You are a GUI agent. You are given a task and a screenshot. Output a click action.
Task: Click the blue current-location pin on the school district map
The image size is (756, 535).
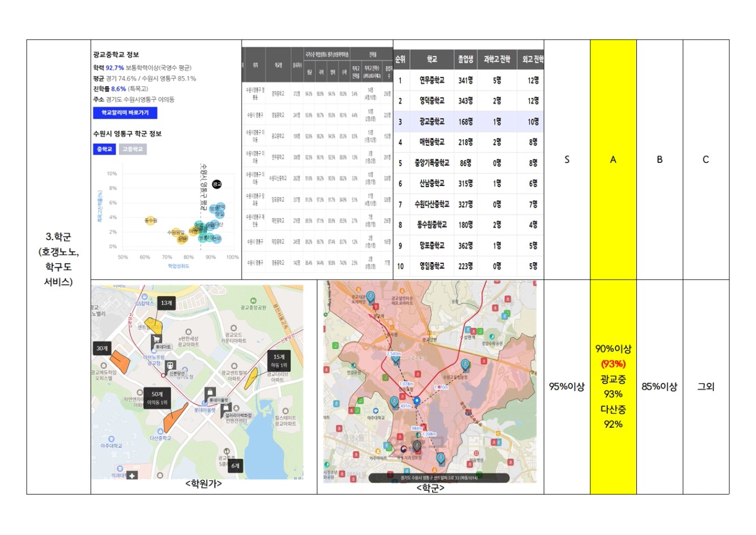(417, 402)
